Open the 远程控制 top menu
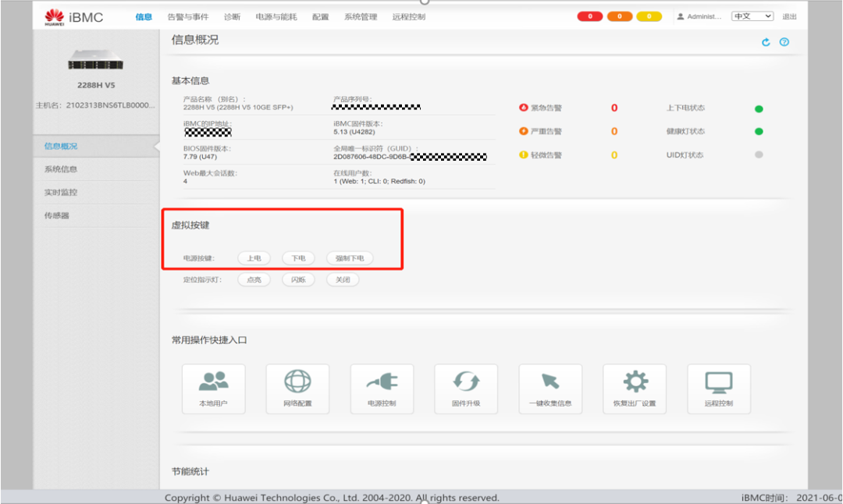Viewport: 843px width, 504px height. pyautogui.click(x=408, y=16)
